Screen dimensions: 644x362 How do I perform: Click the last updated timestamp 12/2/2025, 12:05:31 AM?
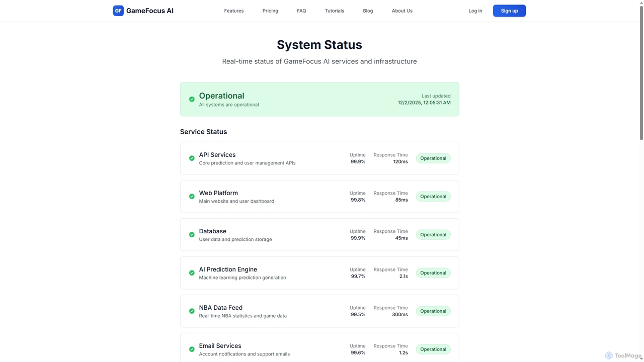[x=424, y=103]
